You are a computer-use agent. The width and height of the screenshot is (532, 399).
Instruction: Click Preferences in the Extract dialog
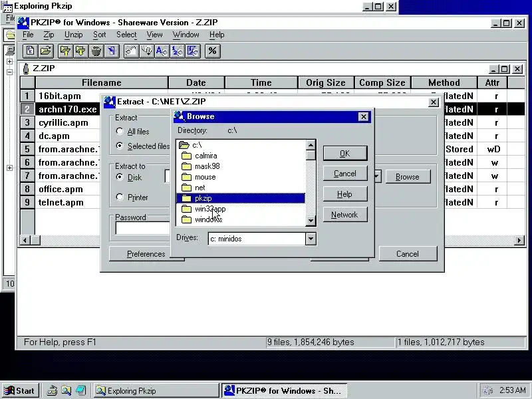[x=146, y=254]
